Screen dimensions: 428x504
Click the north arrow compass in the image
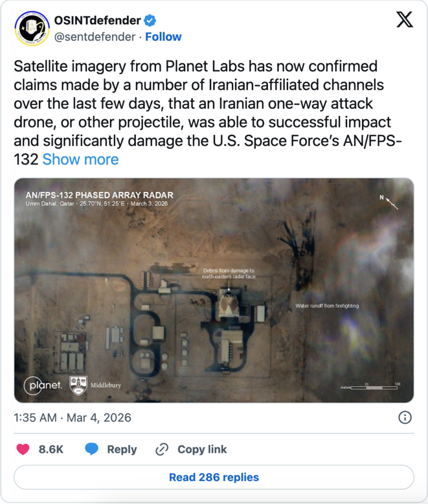(x=390, y=201)
